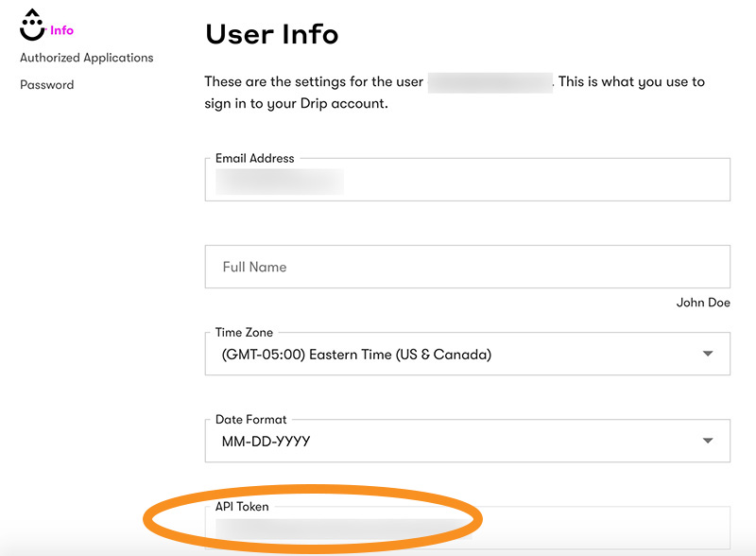Image resolution: width=756 pixels, height=556 pixels.
Task: Go to Password settings in sidebar
Action: point(46,85)
